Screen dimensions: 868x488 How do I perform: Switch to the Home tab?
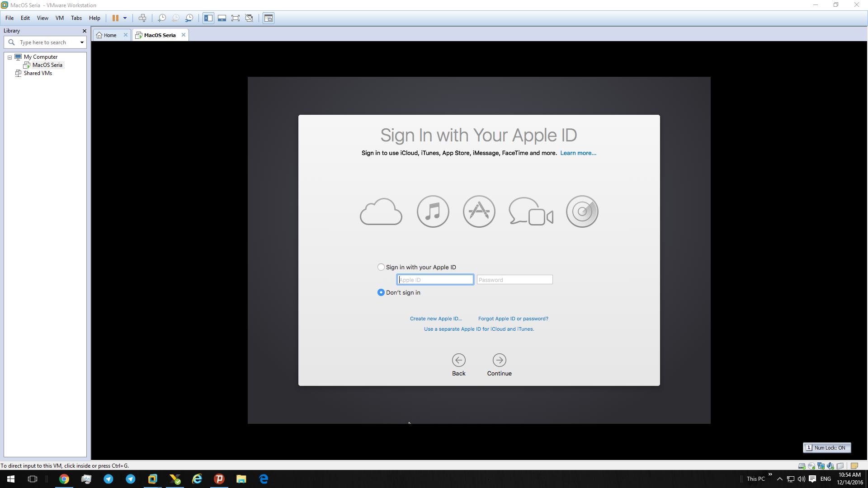[x=110, y=35]
